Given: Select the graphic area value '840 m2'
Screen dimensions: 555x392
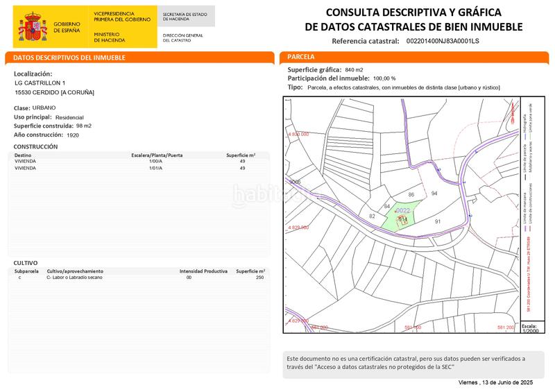Looking at the screenshot, I should (354, 70).
